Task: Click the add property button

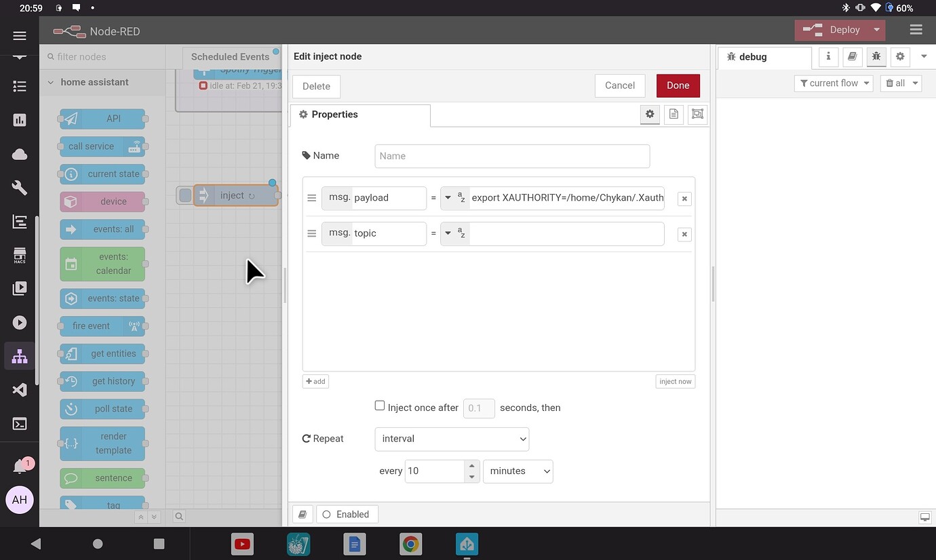Action: click(315, 382)
